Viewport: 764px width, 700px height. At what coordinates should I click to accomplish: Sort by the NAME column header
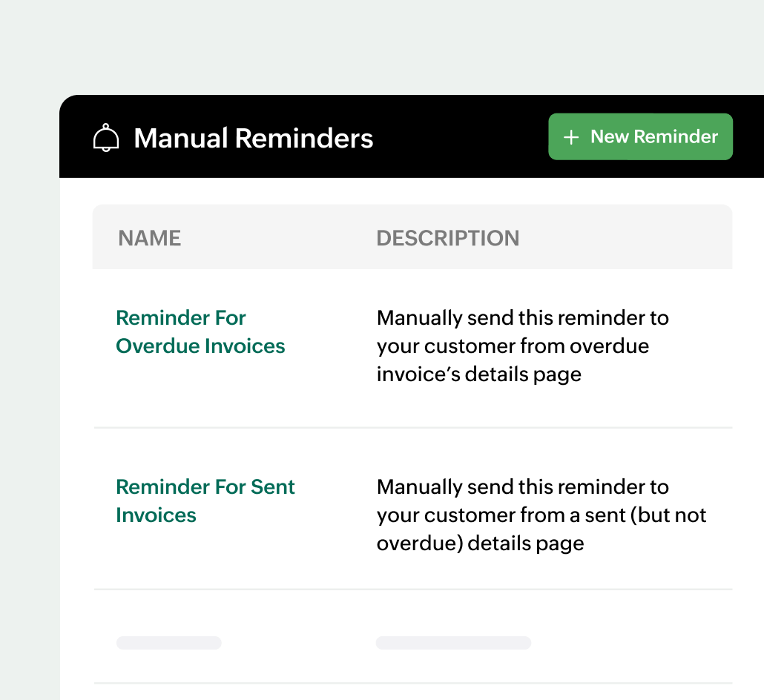pyautogui.click(x=149, y=237)
